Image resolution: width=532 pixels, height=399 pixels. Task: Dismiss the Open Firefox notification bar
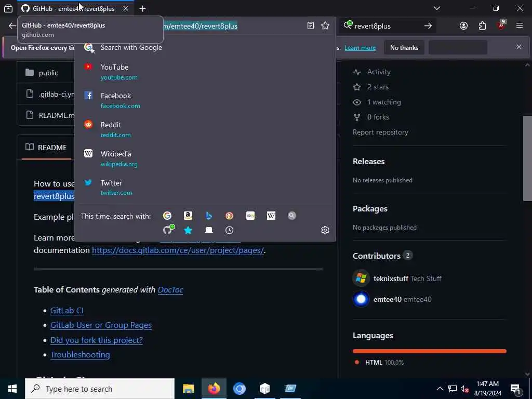coord(519,47)
